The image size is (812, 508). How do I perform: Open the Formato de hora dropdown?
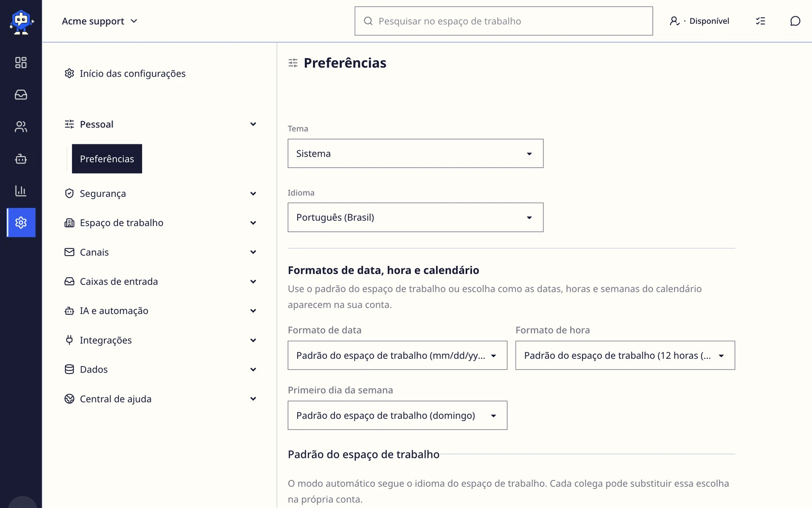[625, 355]
